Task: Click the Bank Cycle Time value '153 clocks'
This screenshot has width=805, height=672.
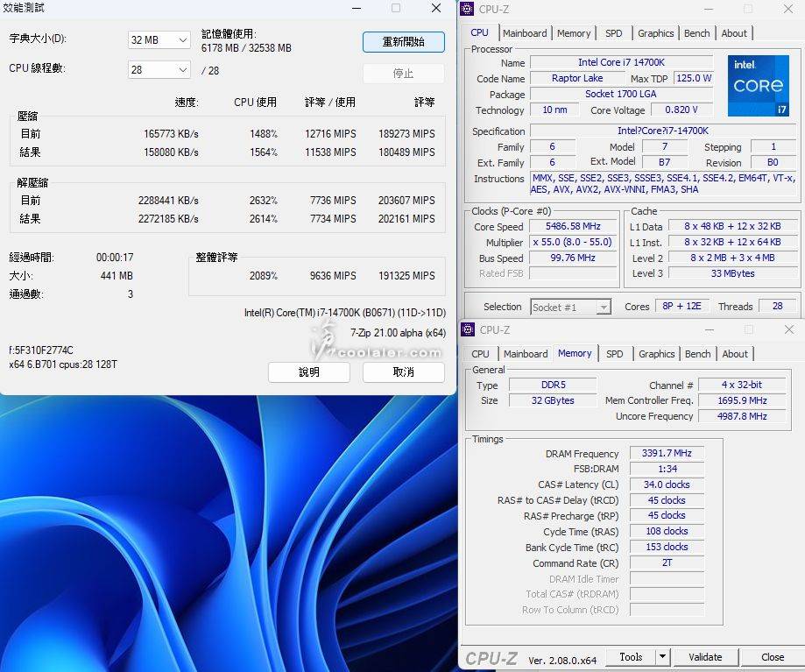Action: [x=667, y=548]
